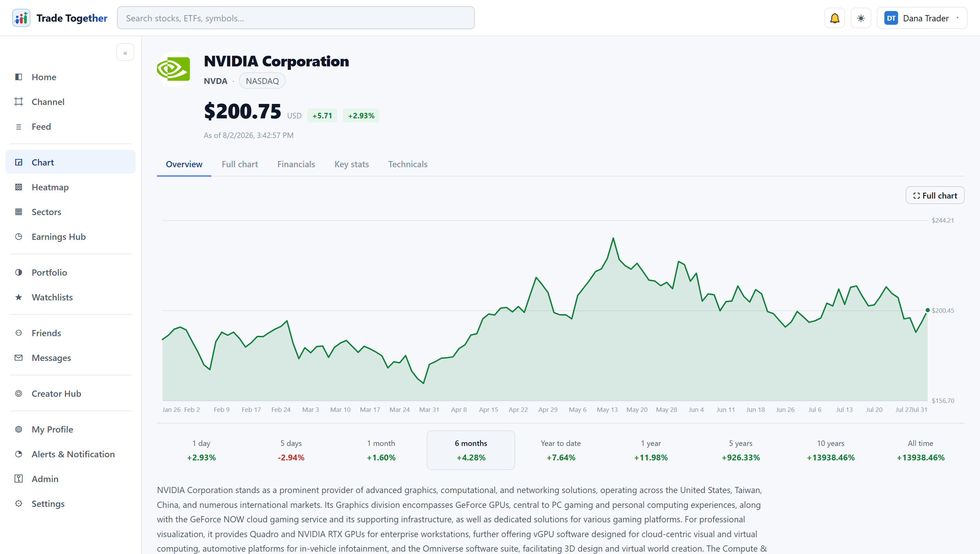Select the 5 days range
Viewport: 980px width, 554px height.
[291, 450]
